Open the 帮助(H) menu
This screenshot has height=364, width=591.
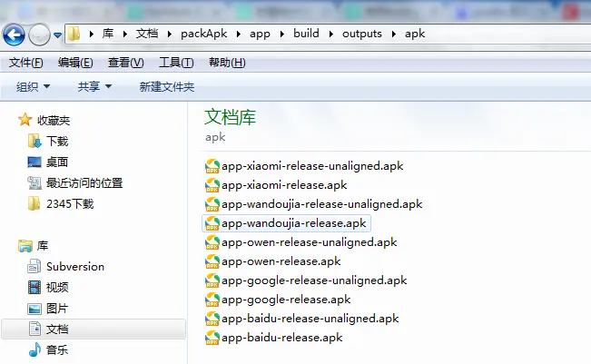click(227, 63)
